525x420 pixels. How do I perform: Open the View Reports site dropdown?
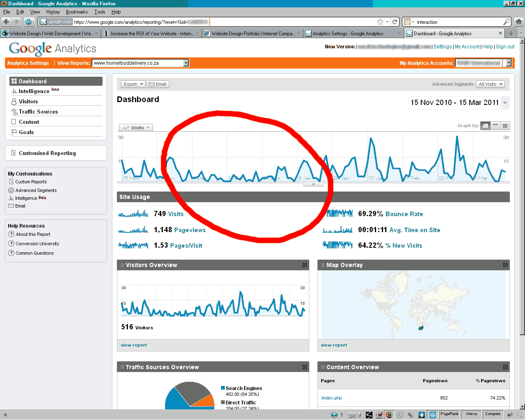tap(141, 63)
